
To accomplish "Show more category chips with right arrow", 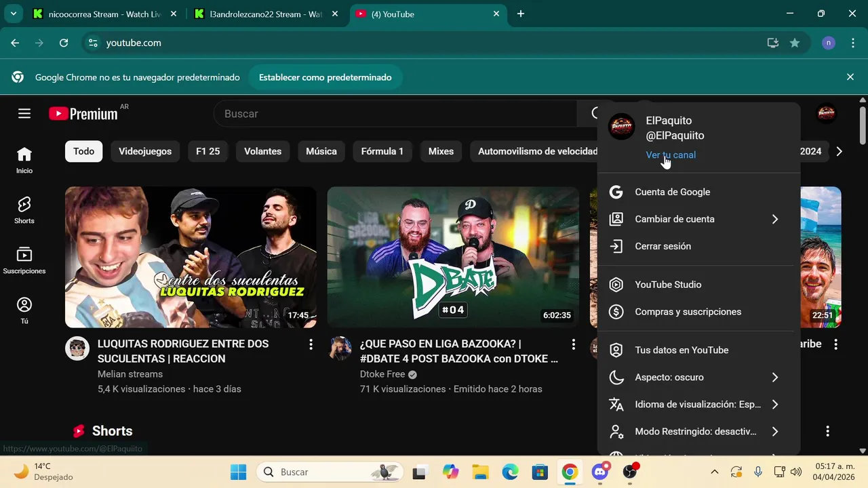I will [839, 151].
